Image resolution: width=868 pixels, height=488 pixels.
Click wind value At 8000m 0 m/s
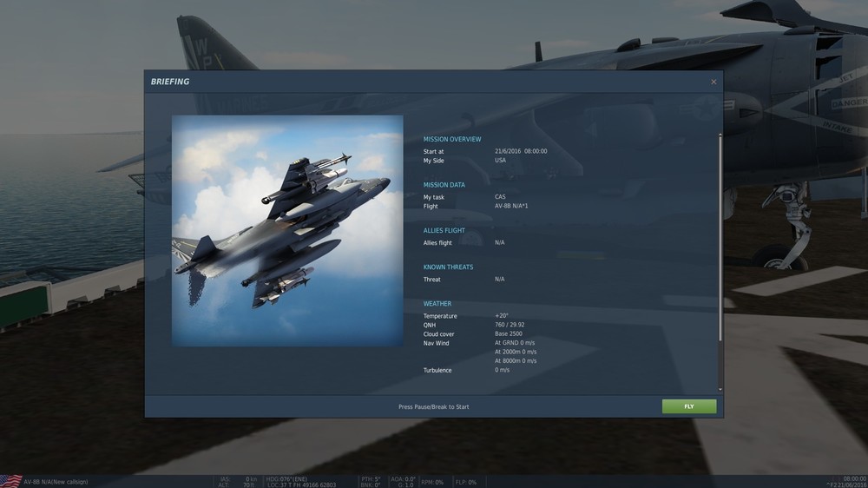tap(516, 360)
